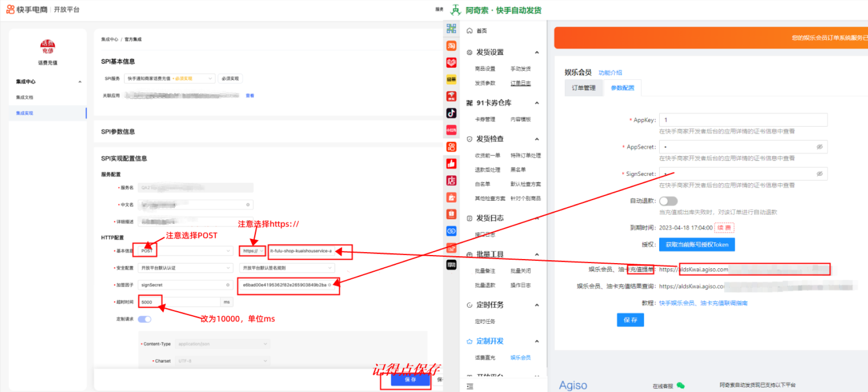868x392 pixels.
Task: Click the blue 保存 button in Kuaishou form
Action: [x=410, y=380]
